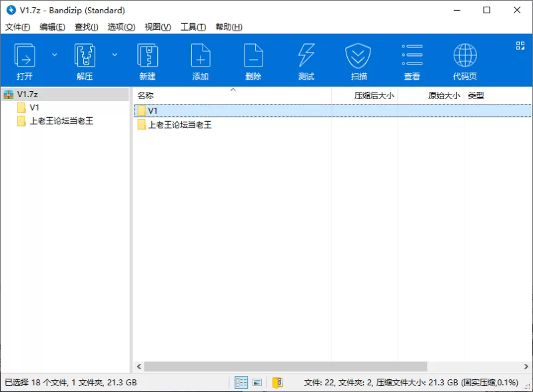Expand the 打开 dropdown arrow

[x=55, y=55]
